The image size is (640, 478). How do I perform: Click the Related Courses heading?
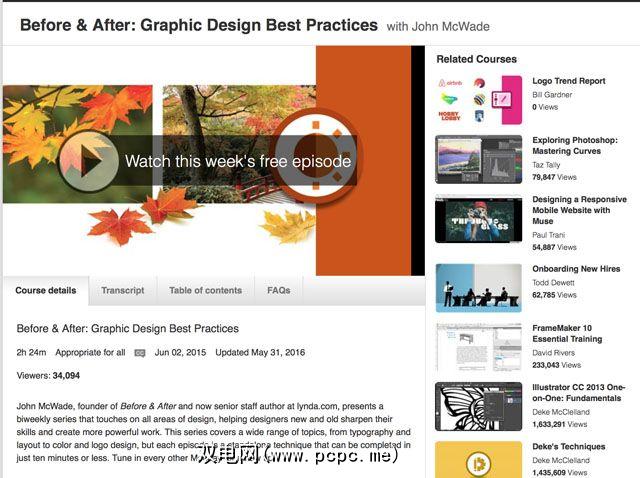[476, 59]
